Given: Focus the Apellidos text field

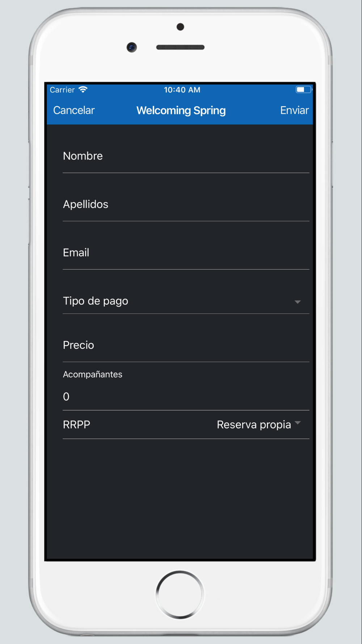Looking at the screenshot, I should tap(186, 204).
